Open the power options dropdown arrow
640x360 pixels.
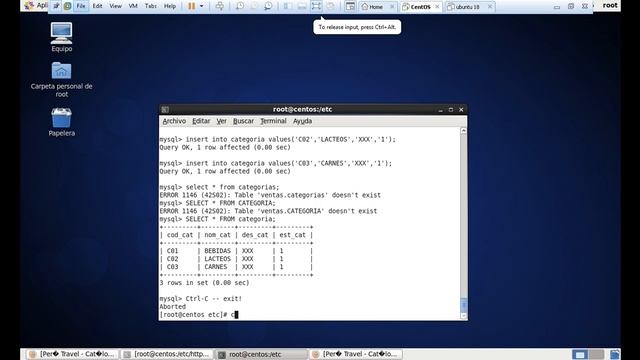[x=202, y=6]
